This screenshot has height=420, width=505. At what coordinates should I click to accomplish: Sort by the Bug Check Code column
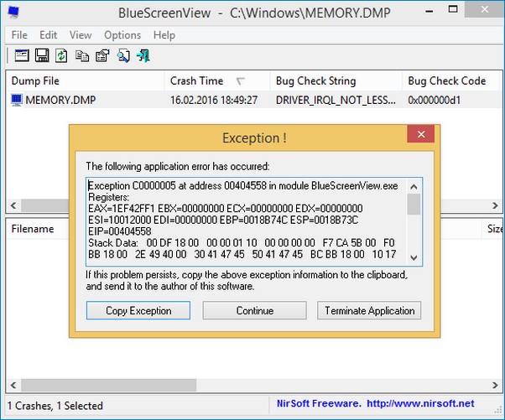(450, 80)
